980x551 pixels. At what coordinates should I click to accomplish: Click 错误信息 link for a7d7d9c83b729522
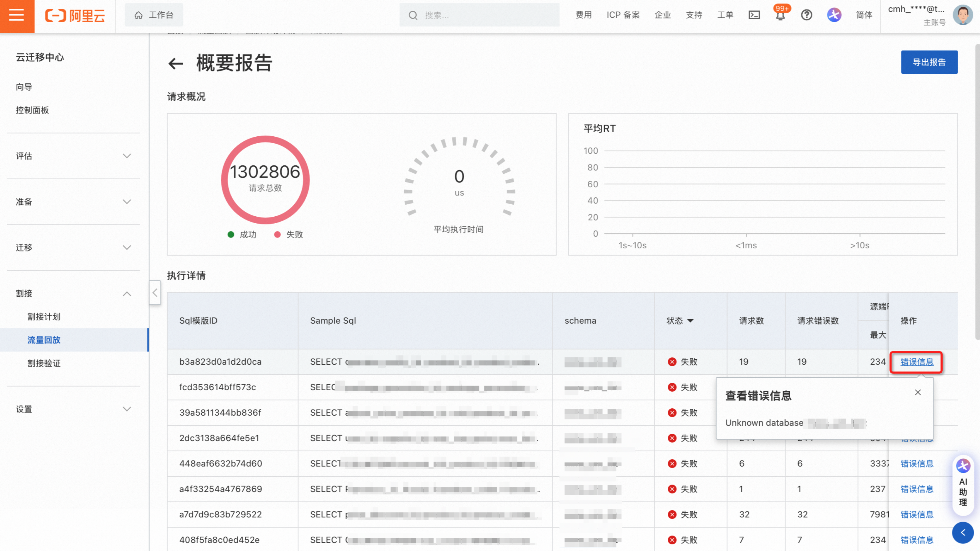(x=916, y=515)
